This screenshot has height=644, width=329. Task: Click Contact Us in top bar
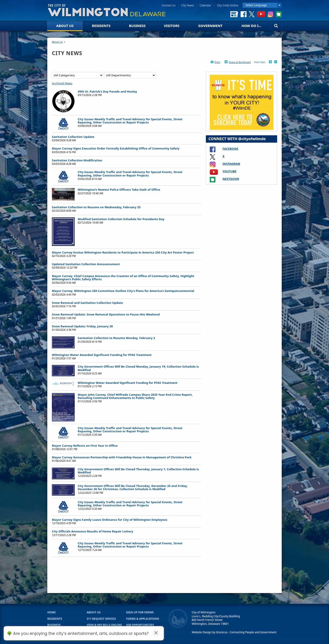pyautogui.click(x=168, y=5)
